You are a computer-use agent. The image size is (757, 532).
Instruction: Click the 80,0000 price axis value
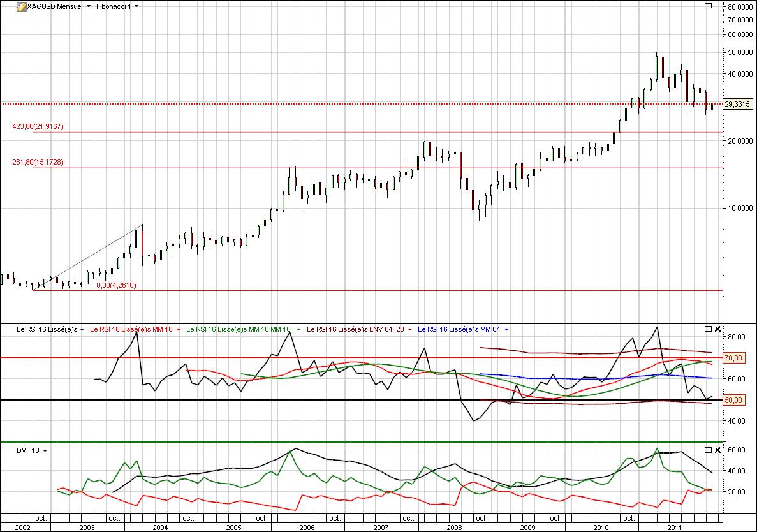740,7
